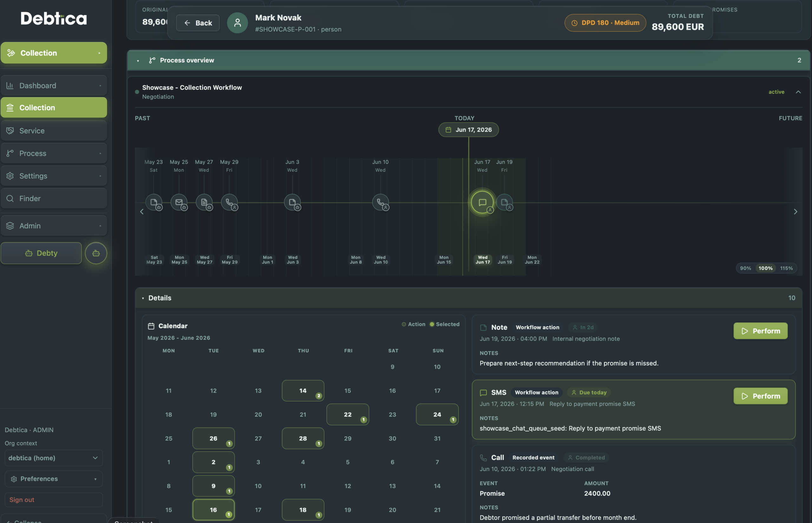Image resolution: width=812 pixels, height=523 pixels.
Task: Click the Call card phone icon
Action: pyautogui.click(x=483, y=458)
